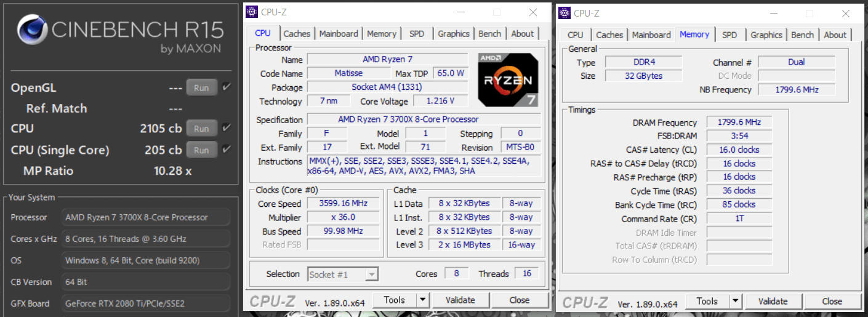Click Close button in Memory CPU-Z window

832,302
